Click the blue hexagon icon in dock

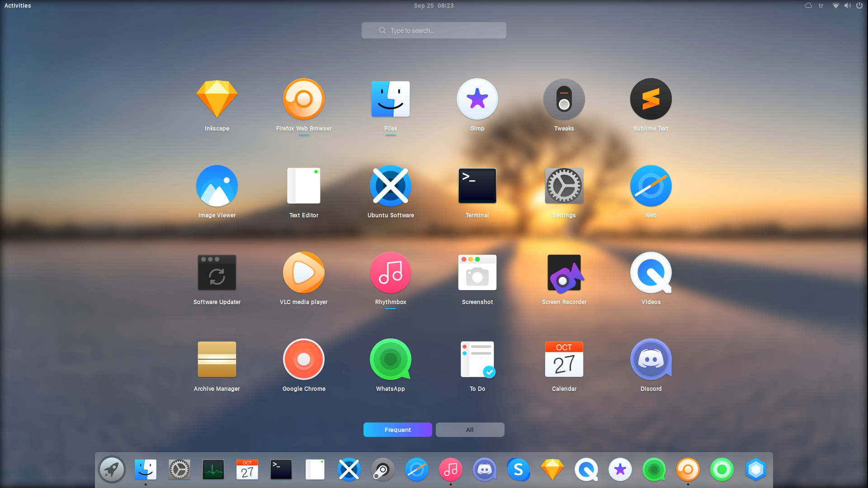[756, 470]
